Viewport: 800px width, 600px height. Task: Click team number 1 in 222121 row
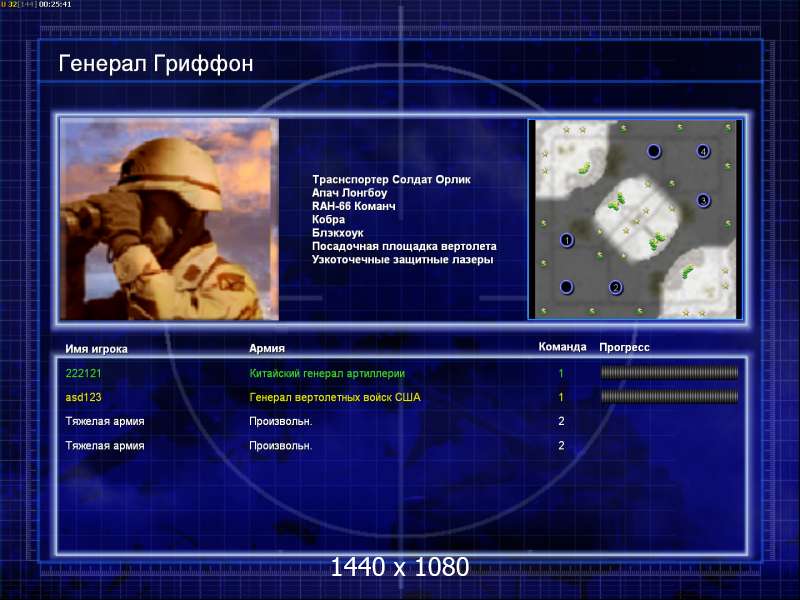561,373
